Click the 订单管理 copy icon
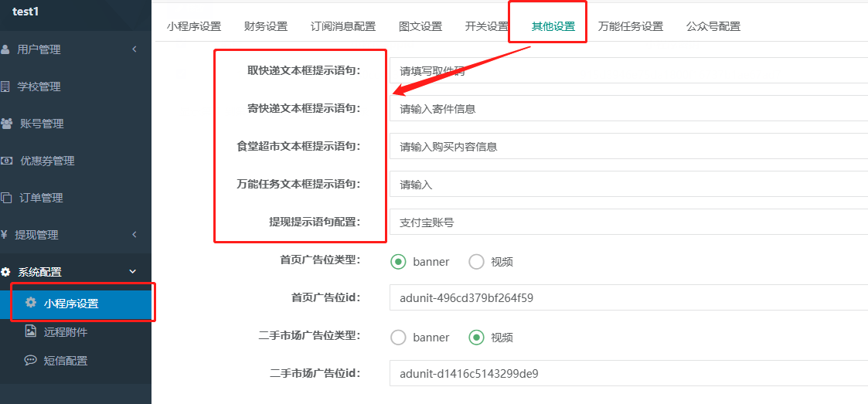 coord(6,198)
